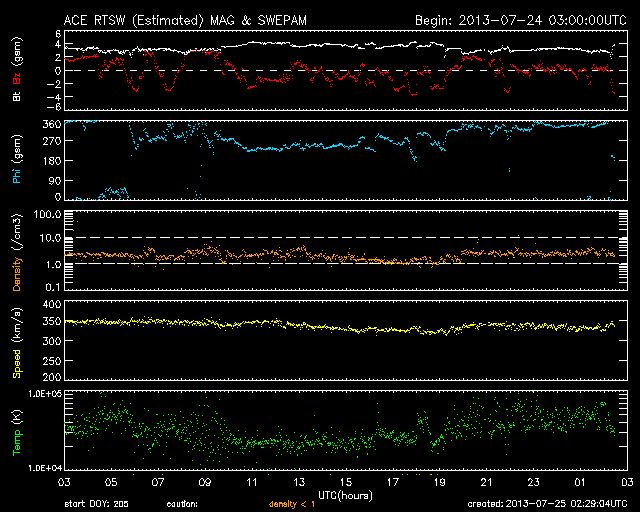The height and width of the screenshot is (512, 640).
Task: Click the 19 hour tick on the time axis
Action: coord(439,481)
